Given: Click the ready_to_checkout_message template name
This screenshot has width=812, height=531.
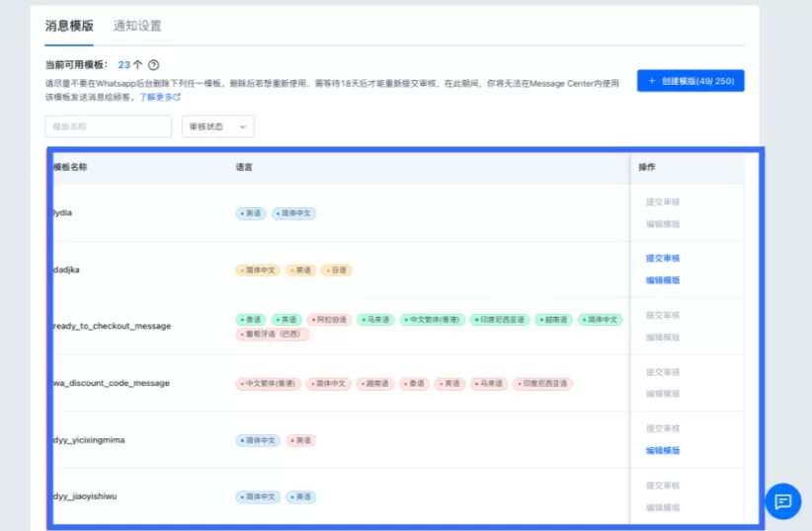Looking at the screenshot, I should click(x=112, y=326).
